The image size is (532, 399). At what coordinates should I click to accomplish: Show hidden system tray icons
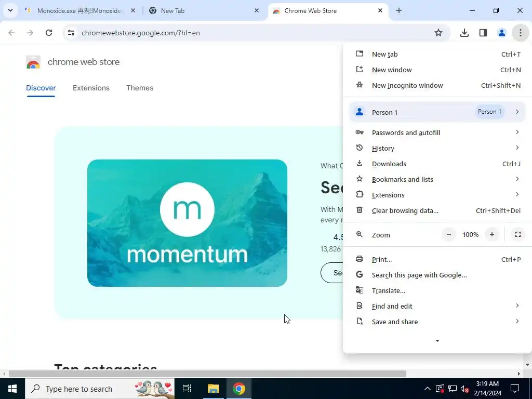point(428,389)
